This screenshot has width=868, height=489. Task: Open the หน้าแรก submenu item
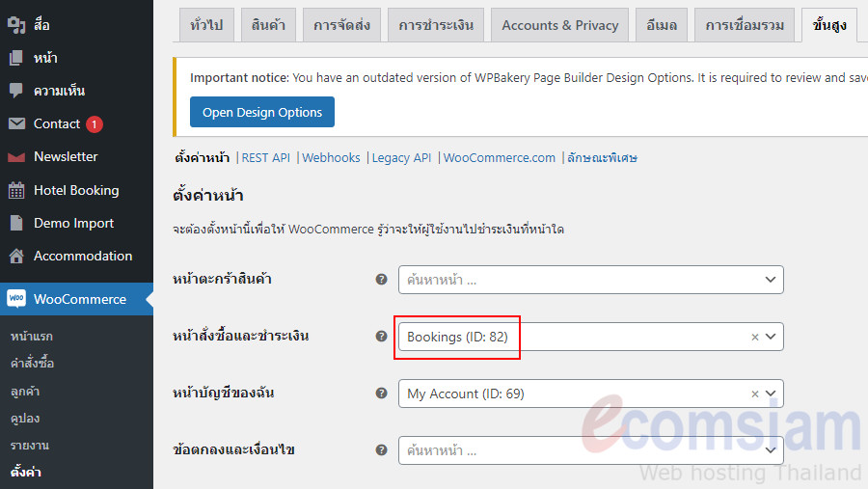pyautogui.click(x=32, y=337)
